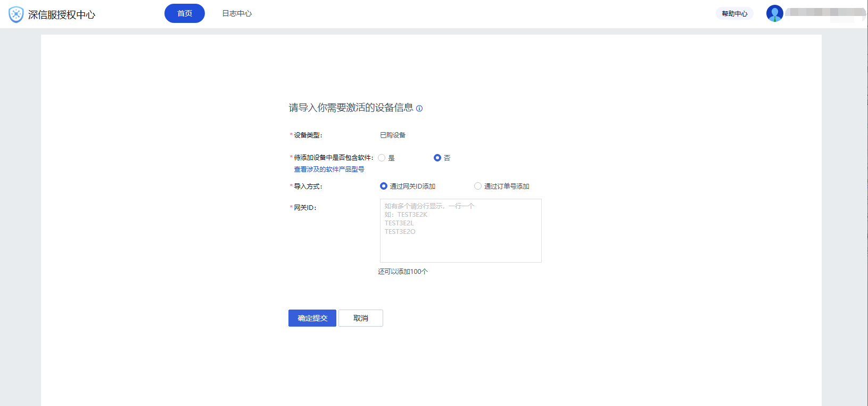This screenshot has width=868, height=406.
Task: Click the user avatar icon
Action: coord(774,13)
